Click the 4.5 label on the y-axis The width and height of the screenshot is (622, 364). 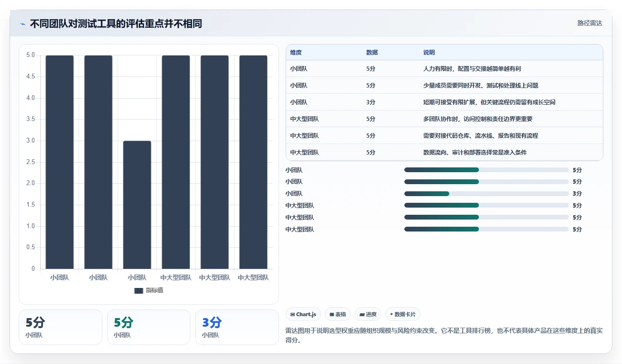(31, 77)
